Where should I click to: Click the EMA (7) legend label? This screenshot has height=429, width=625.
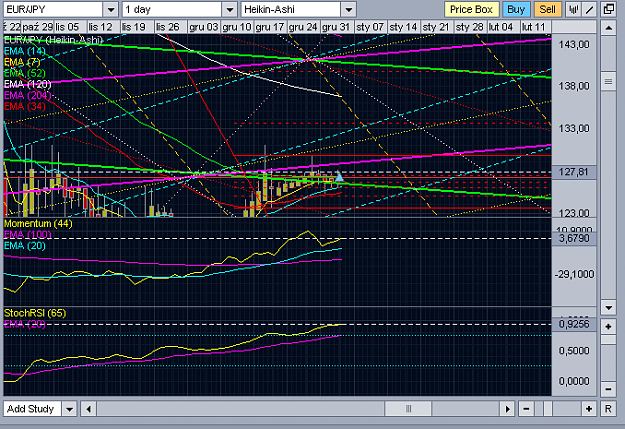22,62
